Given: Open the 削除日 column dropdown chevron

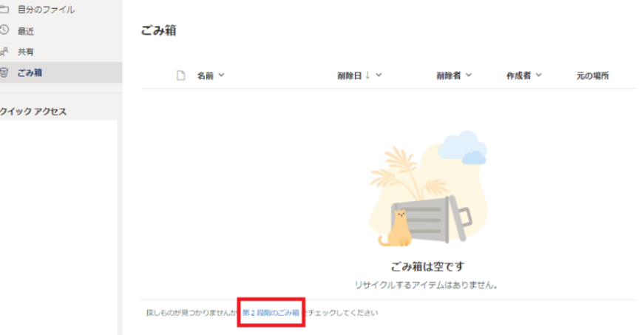Looking at the screenshot, I should click(379, 75).
